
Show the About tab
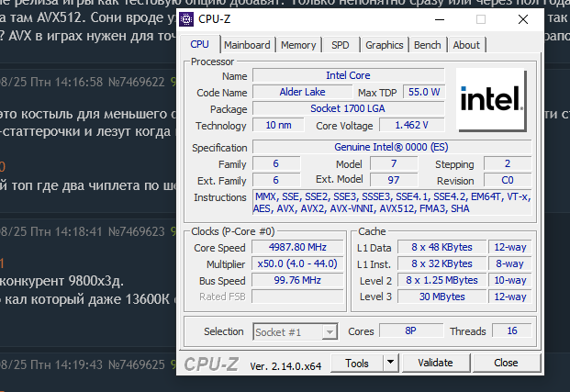[466, 45]
